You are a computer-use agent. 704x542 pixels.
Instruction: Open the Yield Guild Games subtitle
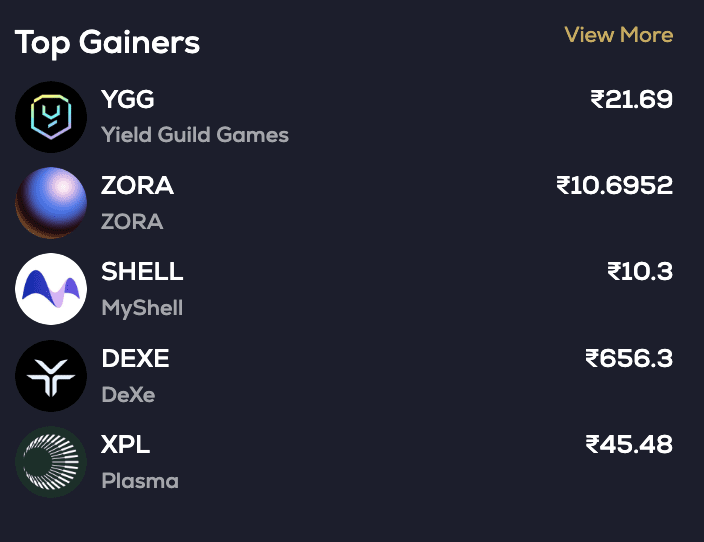coord(195,134)
